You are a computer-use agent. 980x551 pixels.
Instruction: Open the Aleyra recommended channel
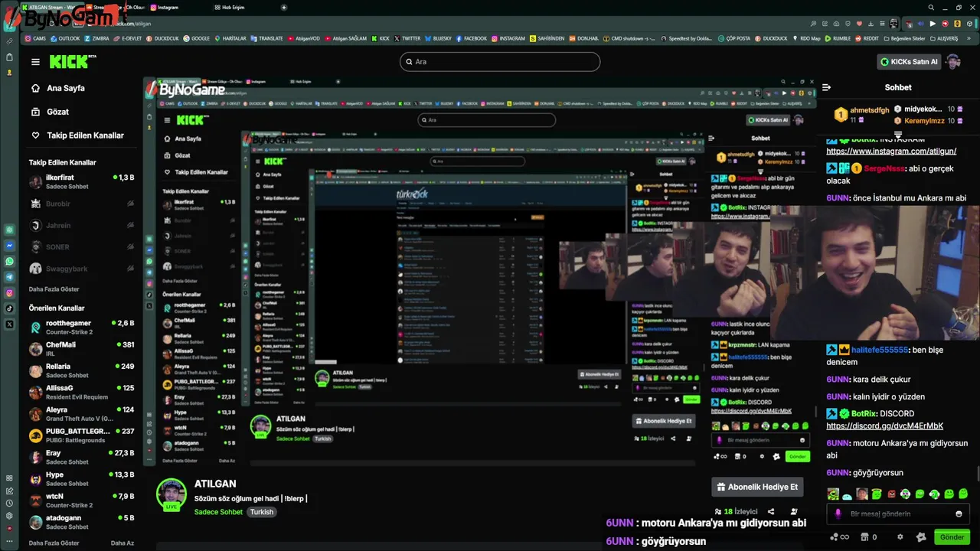pos(81,414)
